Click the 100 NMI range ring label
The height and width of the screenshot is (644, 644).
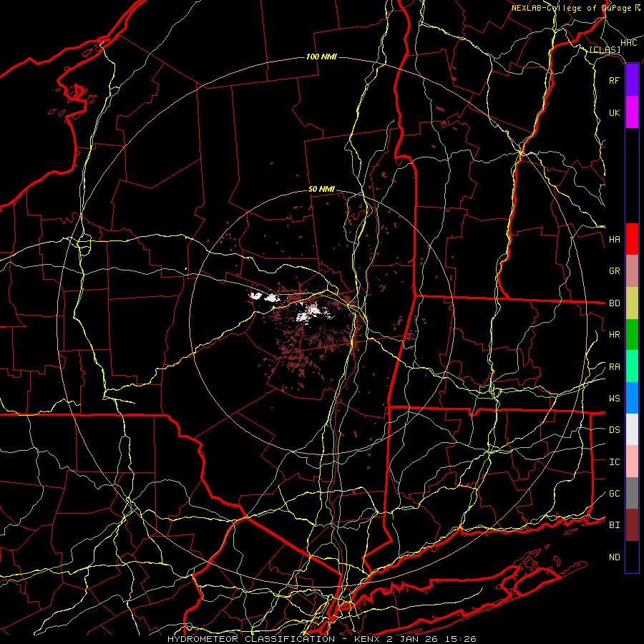[x=321, y=57]
